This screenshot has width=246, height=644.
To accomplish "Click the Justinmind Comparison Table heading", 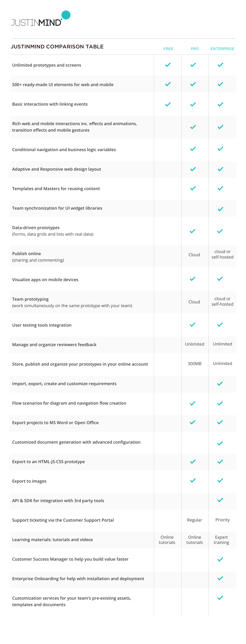I will (x=57, y=47).
